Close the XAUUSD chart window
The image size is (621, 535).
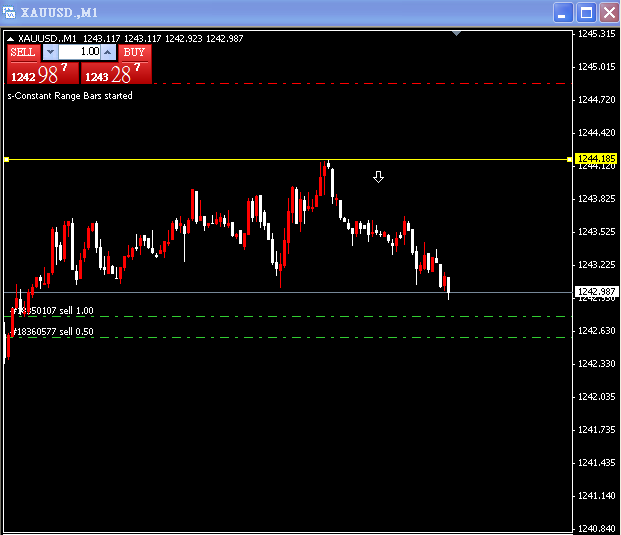click(x=609, y=13)
